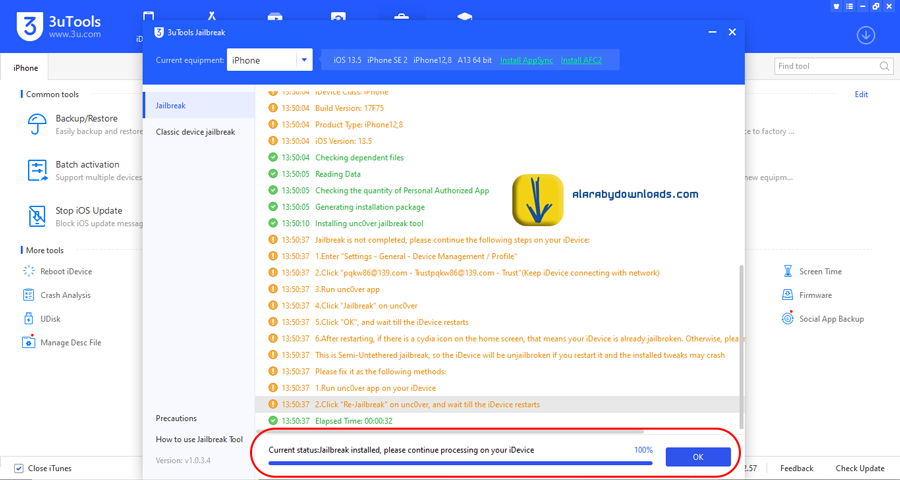Select log line 'Checking dependent files'
The width and height of the screenshot is (900, 480).
(359, 157)
